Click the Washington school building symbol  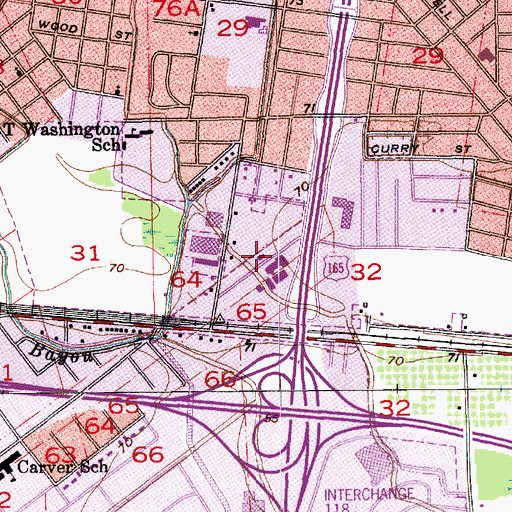click(139, 133)
